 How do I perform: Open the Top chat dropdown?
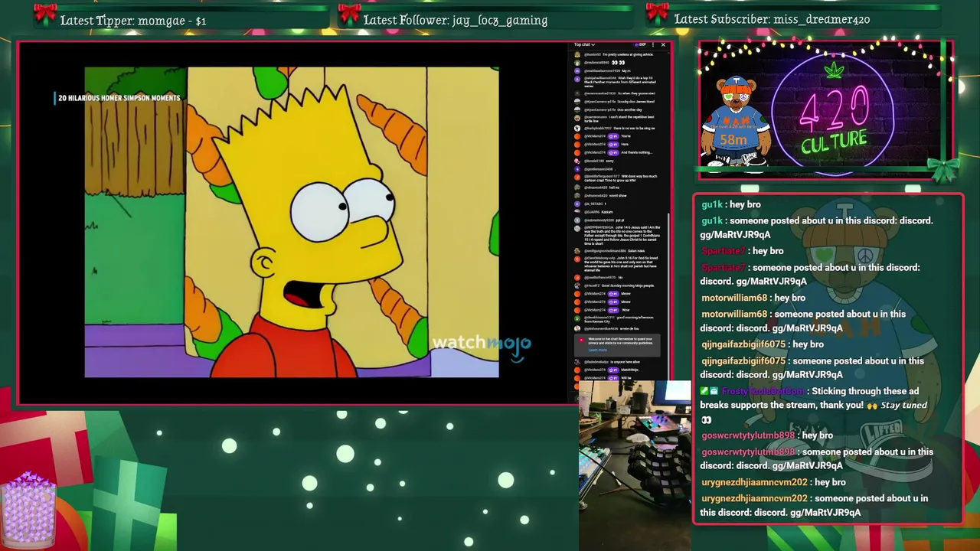pyautogui.click(x=584, y=44)
